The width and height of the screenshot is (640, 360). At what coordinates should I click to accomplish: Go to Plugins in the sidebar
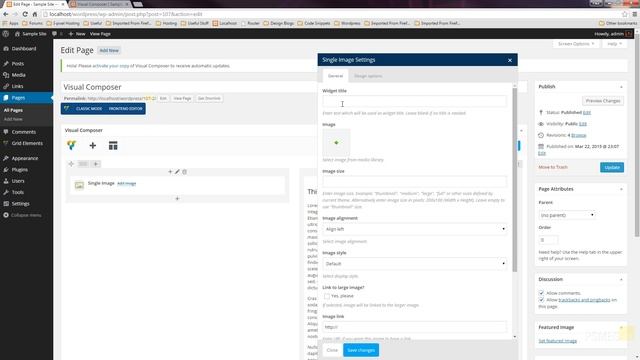coord(20,169)
